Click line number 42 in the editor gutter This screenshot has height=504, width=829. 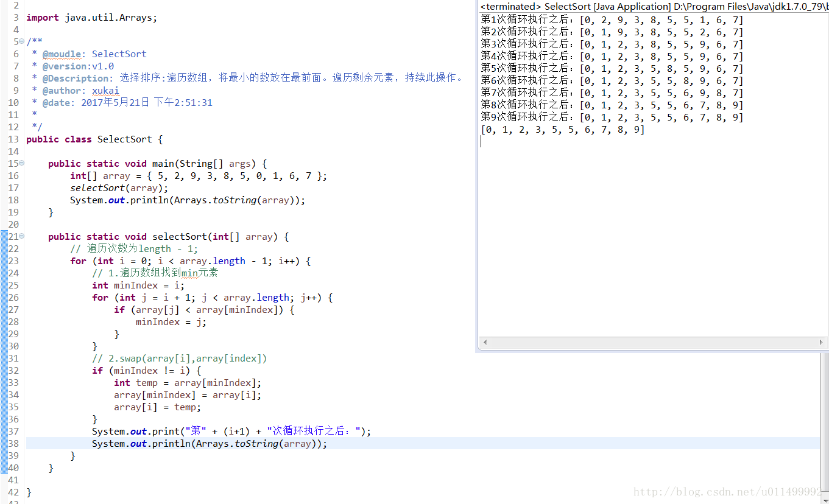click(13, 492)
